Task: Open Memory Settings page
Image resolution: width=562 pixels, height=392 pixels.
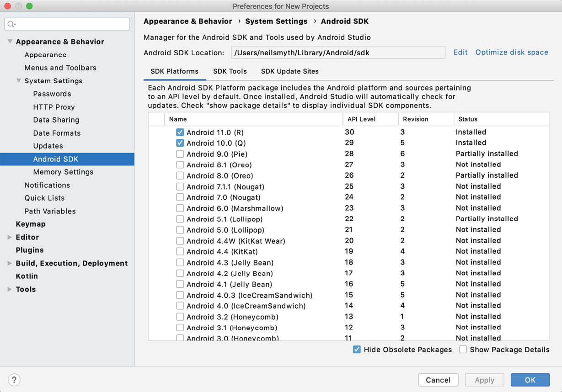Action: coord(63,172)
